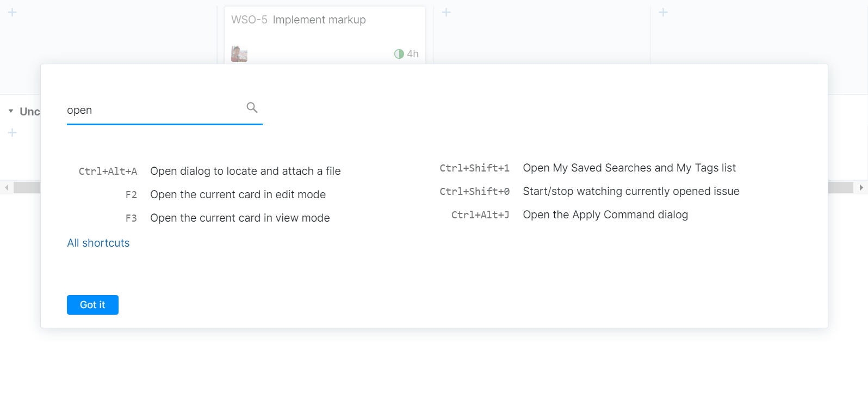This screenshot has width=868, height=398.
Task: Click the plus icon below the Unc swimlane header
Action: click(13, 132)
